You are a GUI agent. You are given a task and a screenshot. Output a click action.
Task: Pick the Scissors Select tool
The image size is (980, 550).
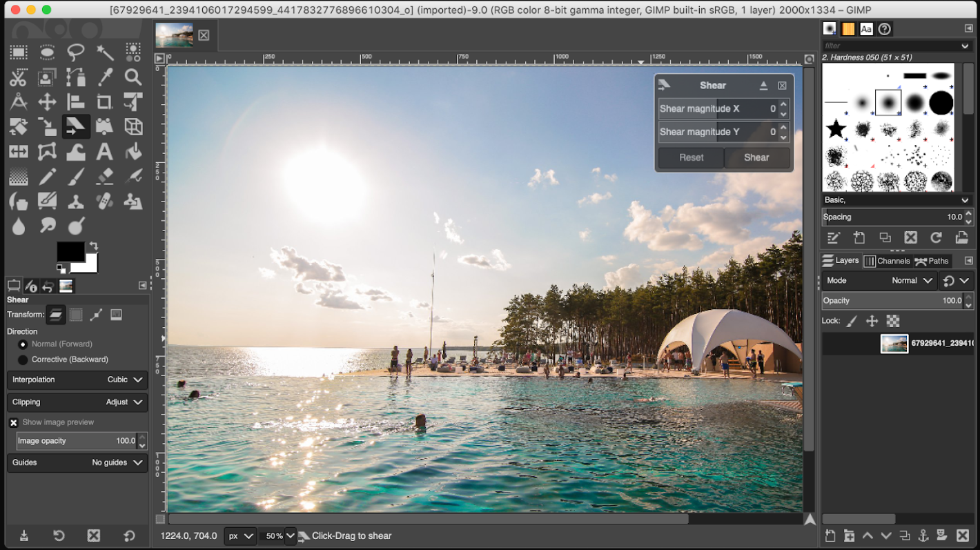pyautogui.click(x=19, y=77)
